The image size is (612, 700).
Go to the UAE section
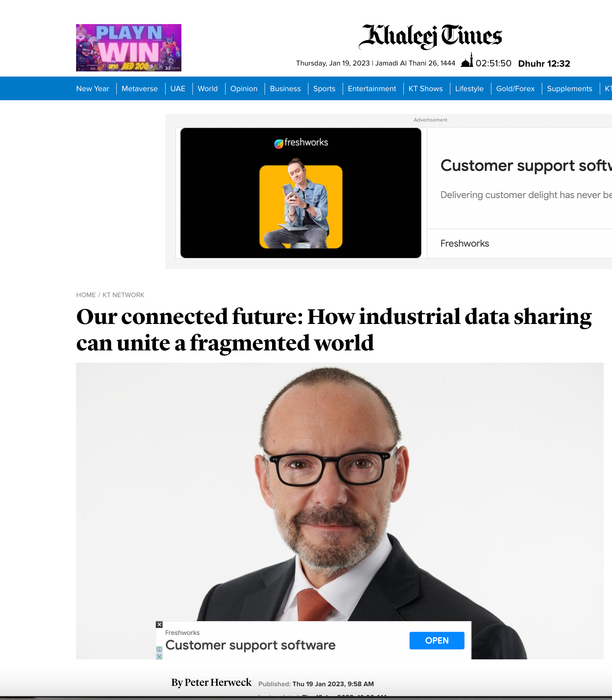click(x=178, y=89)
